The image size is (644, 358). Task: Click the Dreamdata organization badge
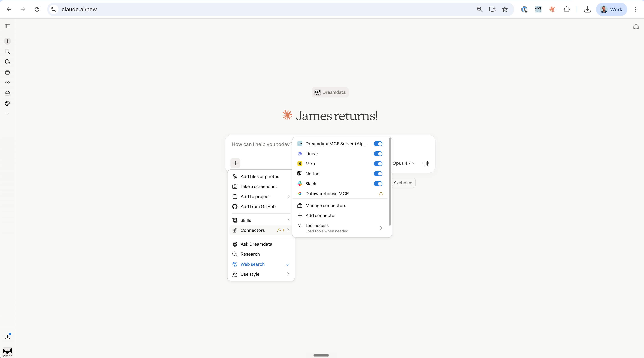point(330,92)
